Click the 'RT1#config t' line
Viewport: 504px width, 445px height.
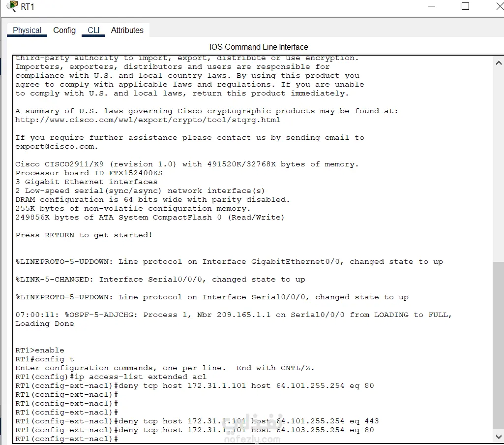point(44,359)
